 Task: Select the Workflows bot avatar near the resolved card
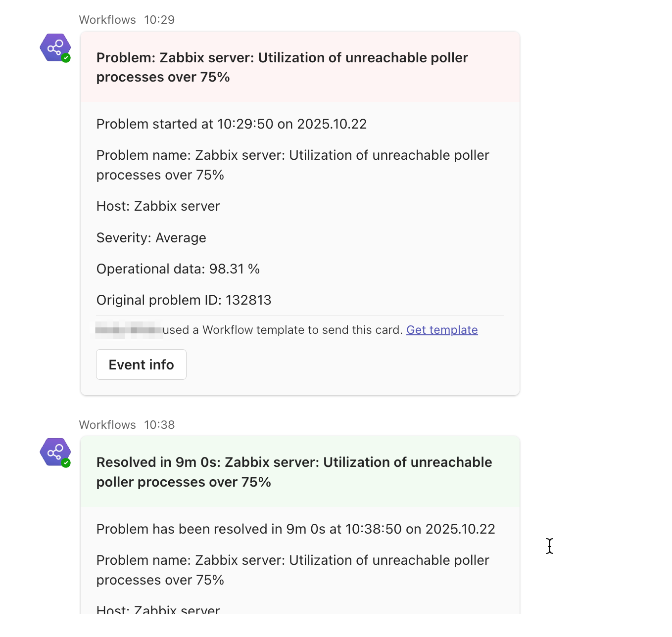coord(55,452)
